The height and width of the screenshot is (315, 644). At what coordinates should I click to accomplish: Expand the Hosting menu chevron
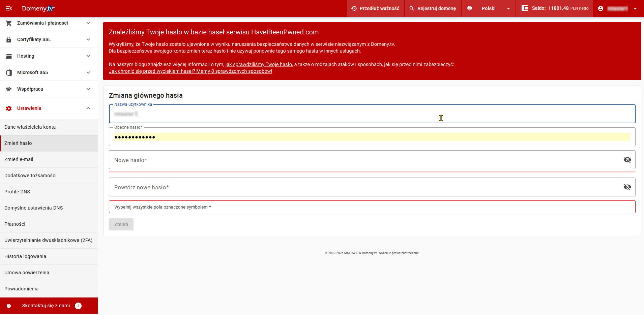pyautogui.click(x=88, y=56)
